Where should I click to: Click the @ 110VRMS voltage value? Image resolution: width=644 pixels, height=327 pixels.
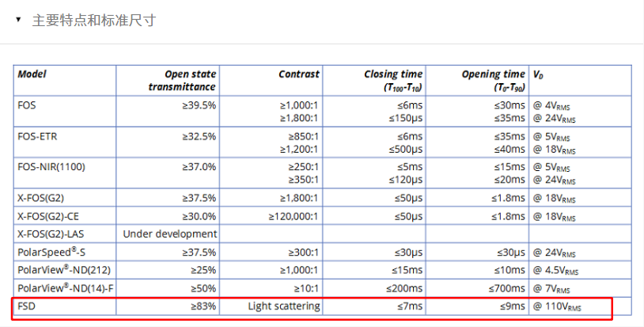[x=557, y=306]
